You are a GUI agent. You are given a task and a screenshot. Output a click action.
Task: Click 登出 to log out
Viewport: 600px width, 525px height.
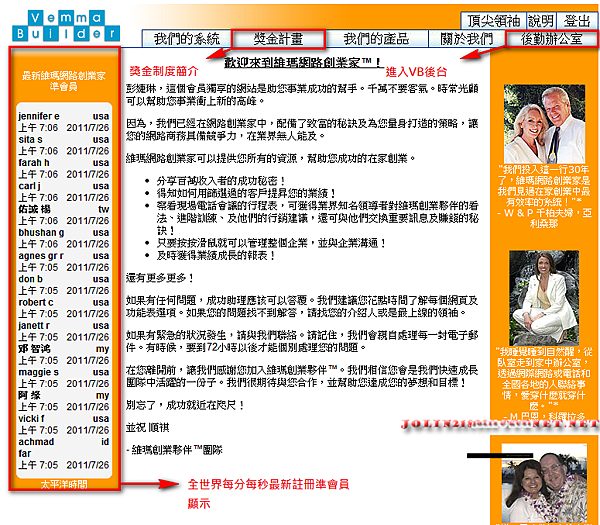pos(577,21)
